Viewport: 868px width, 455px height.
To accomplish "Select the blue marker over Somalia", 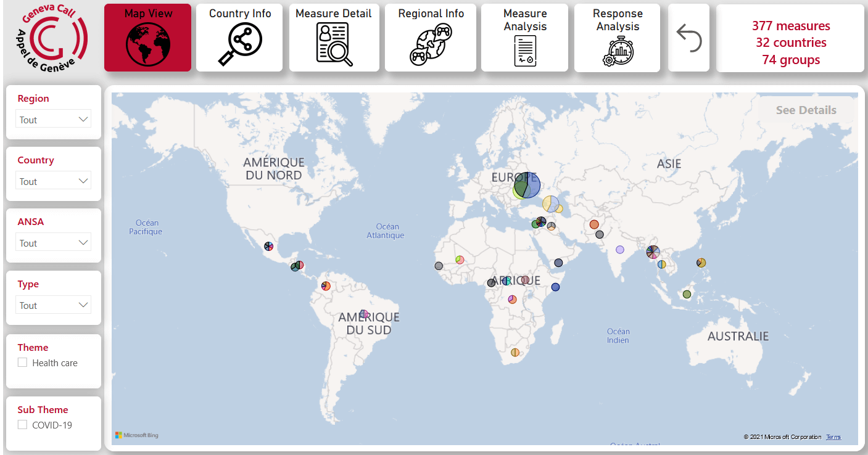I will pyautogui.click(x=555, y=287).
